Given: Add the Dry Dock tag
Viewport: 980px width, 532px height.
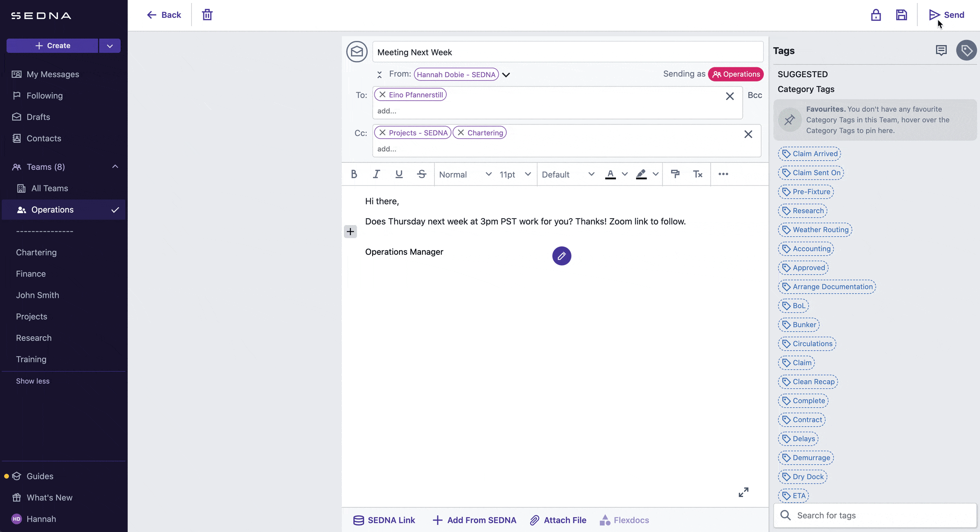Looking at the screenshot, I should click(802, 477).
